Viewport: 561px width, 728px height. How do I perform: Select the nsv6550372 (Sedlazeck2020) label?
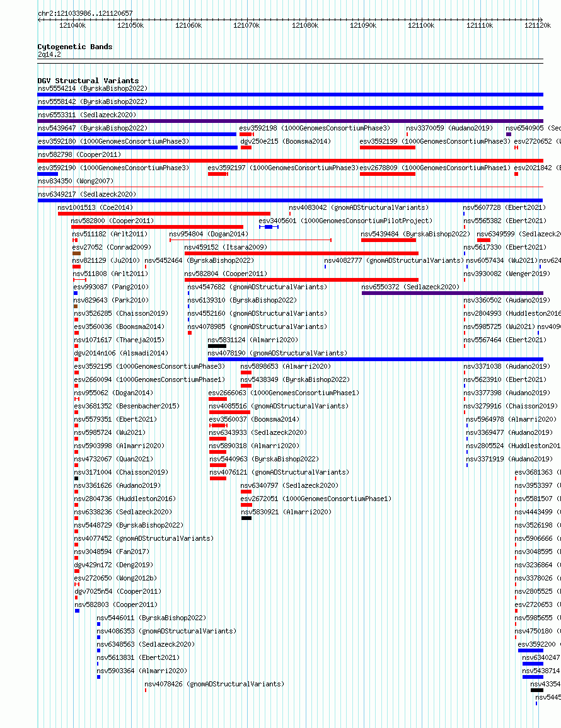point(410,287)
